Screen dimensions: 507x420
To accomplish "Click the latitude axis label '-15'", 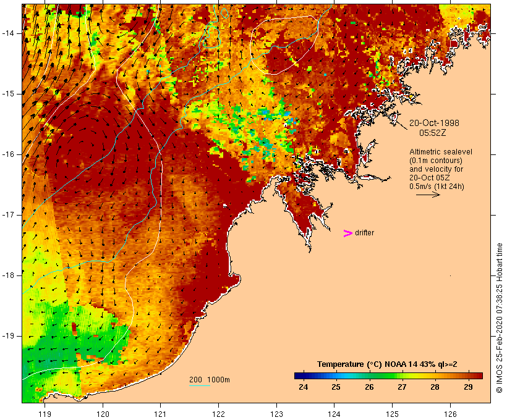I will point(7,94).
